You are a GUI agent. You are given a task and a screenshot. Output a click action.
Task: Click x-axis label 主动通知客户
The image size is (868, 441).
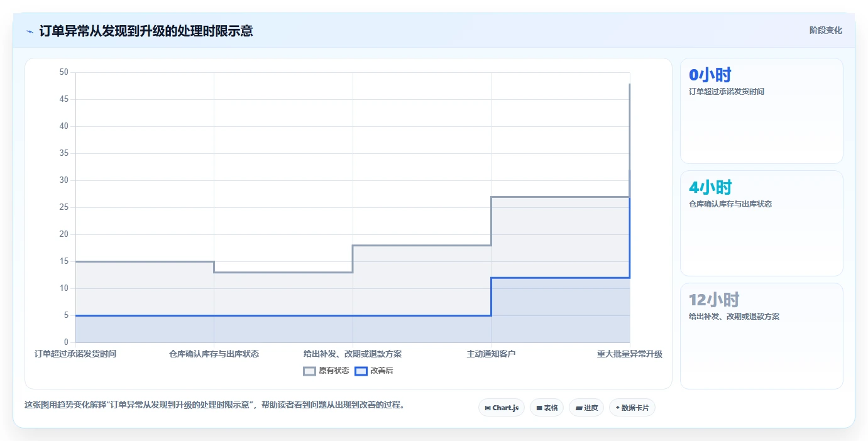pos(491,354)
